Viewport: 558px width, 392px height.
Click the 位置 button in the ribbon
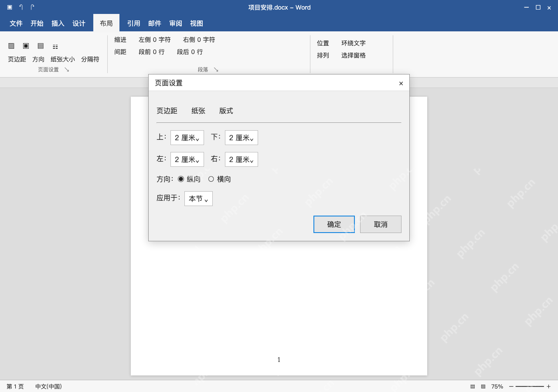coord(323,43)
